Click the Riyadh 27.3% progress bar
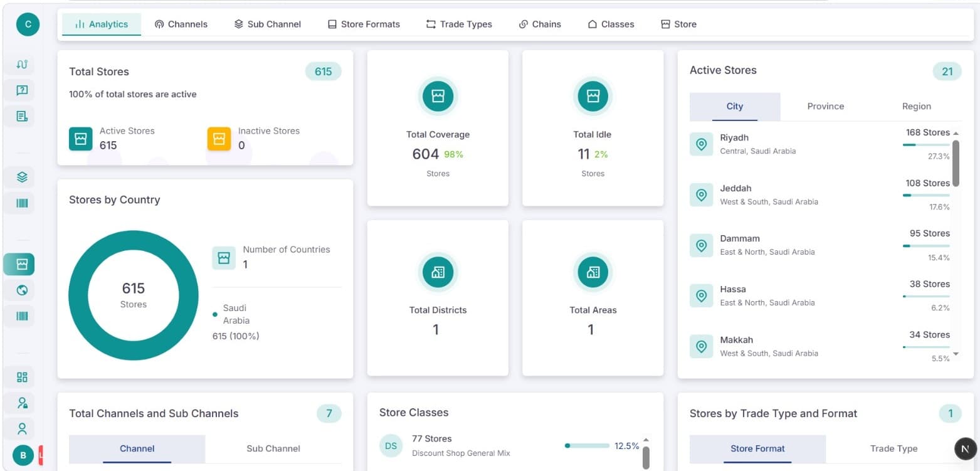Viewport: 980px width, 471px height. 926,145
